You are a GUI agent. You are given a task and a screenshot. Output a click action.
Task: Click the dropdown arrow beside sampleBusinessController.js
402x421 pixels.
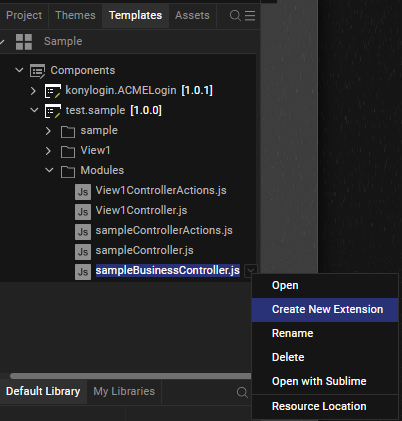tap(251, 270)
